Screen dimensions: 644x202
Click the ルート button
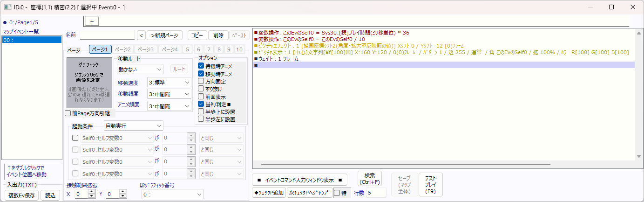coord(179,69)
